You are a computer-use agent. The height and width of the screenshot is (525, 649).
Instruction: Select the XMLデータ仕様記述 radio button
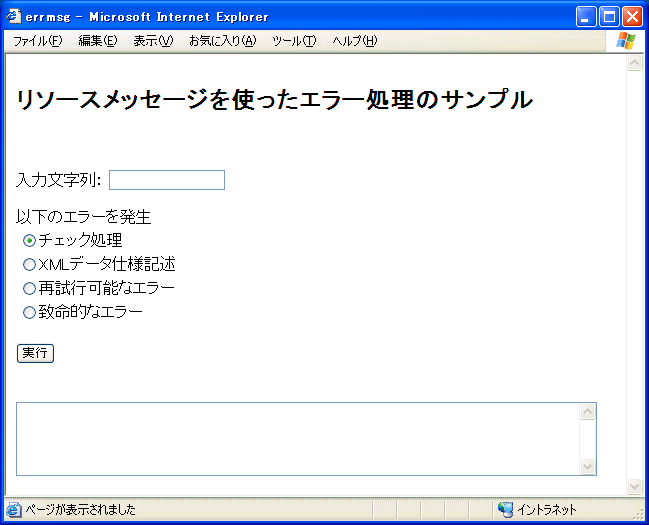pos(29,265)
